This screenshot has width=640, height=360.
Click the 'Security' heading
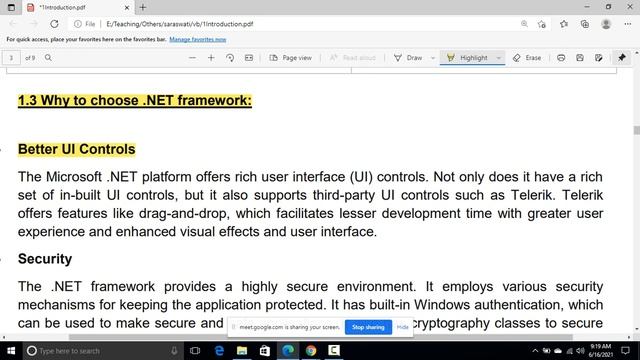(x=45, y=259)
